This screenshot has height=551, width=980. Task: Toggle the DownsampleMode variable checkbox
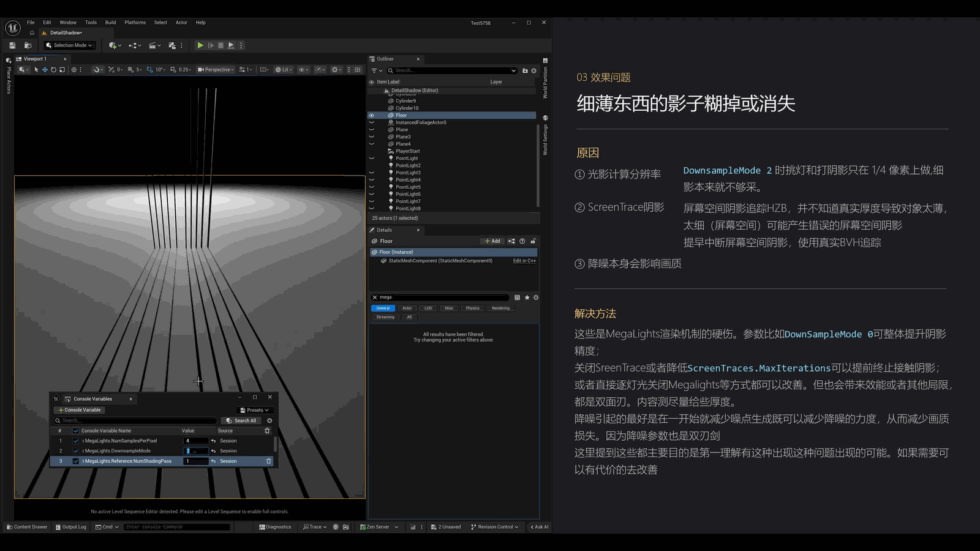[x=76, y=451]
